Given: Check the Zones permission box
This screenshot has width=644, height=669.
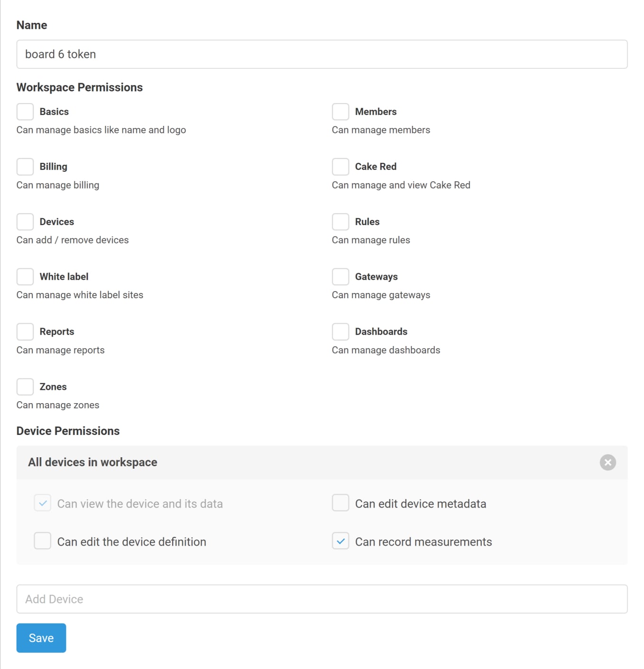Looking at the screenshot, I should [25, 386].
